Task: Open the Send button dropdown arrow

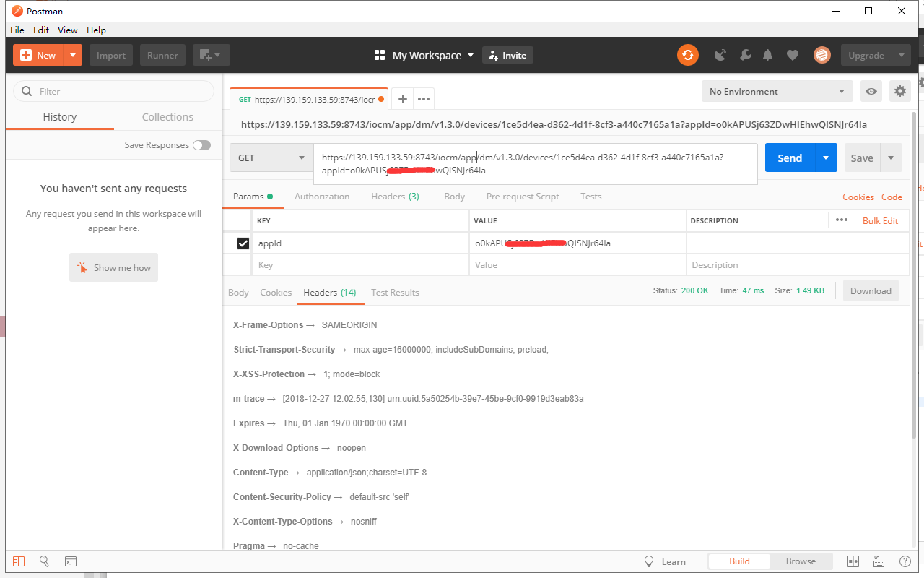Action: [x=826, y=158]
